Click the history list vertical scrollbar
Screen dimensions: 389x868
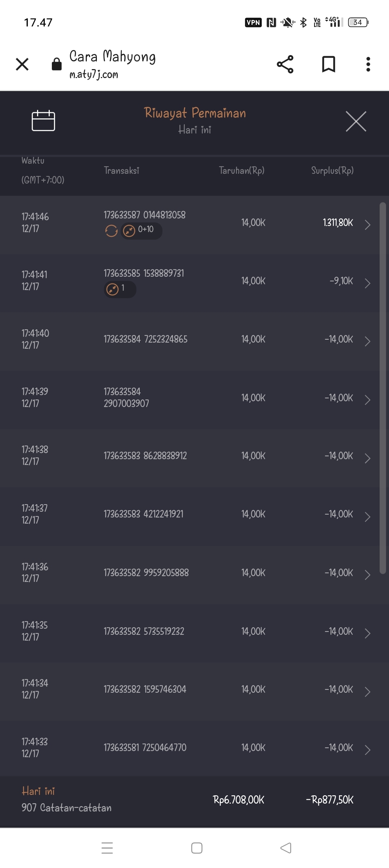(x=383, y=389)
